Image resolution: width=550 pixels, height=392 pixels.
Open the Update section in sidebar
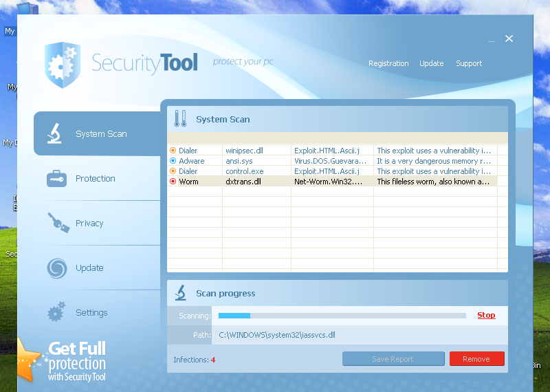click(97, 268)
